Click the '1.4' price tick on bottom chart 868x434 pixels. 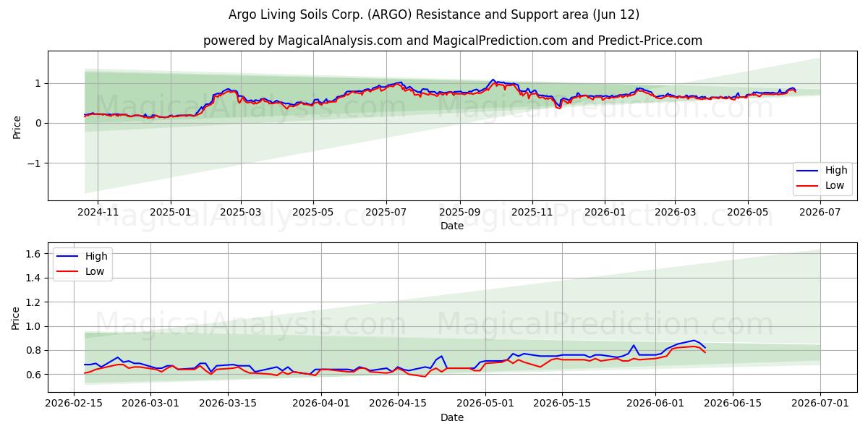pos(34,278)
